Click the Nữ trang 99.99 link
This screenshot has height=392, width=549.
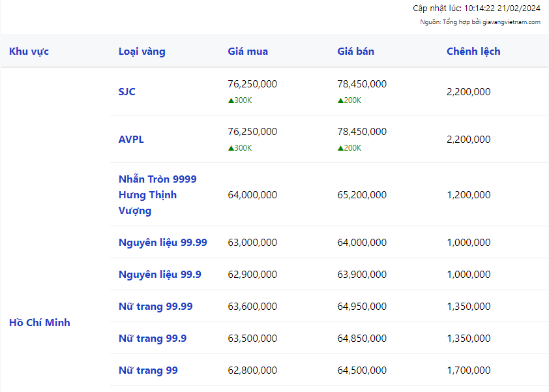pyautogui.click(x=155, y=307)
